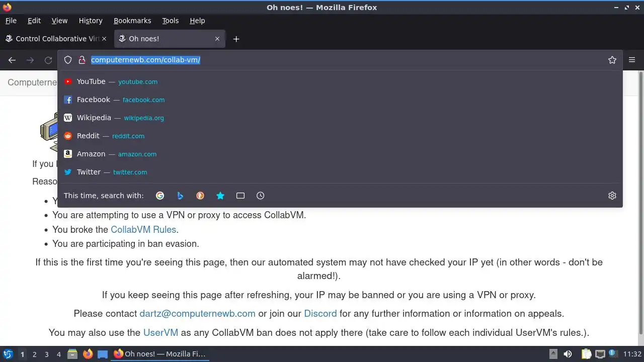Open search settings gear in URL dropdown
This screenshot has width=644, height=362.
612,196
